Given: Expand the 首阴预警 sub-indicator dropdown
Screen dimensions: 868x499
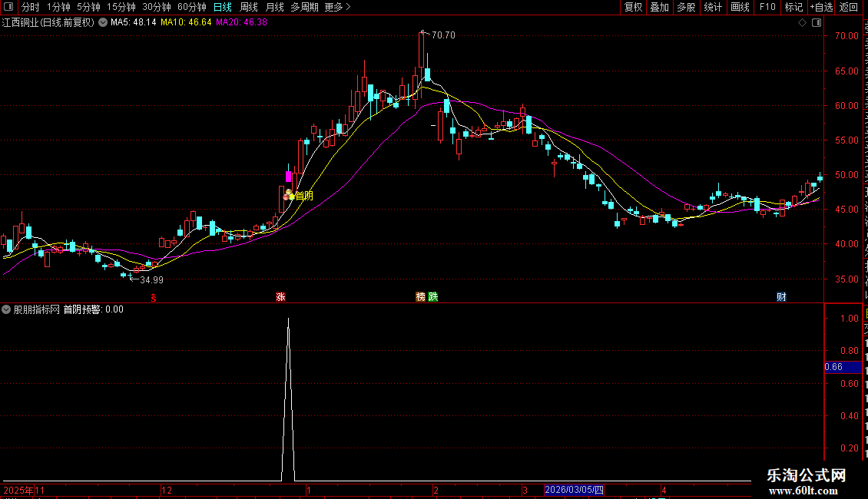Looking at the screenshot, I should tap(6, 310).
